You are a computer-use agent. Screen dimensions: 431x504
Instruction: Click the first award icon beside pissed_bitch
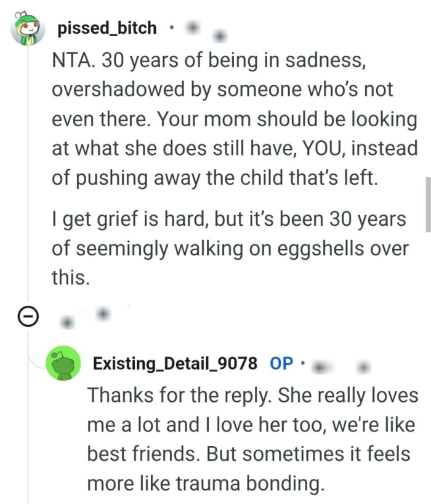point(194,27)
